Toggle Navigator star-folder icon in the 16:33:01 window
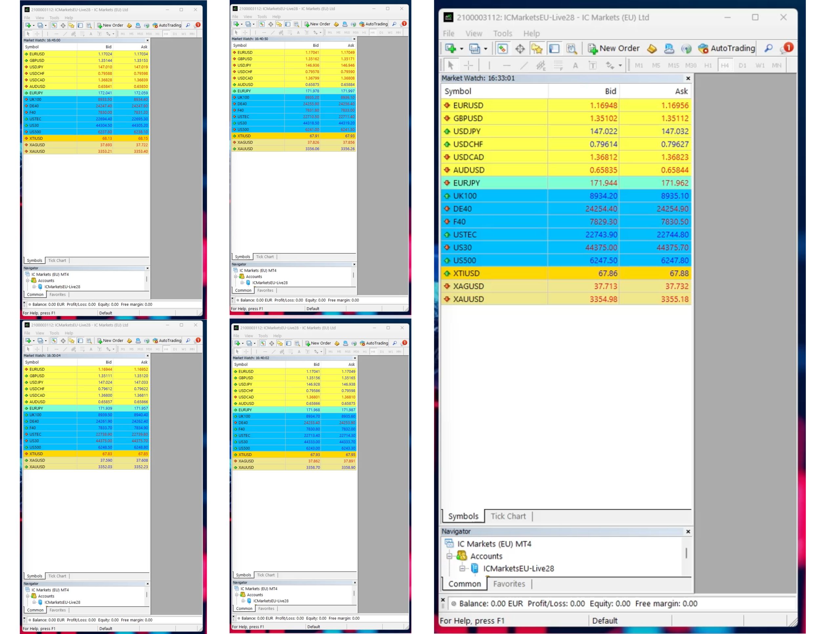 point(537,48)
